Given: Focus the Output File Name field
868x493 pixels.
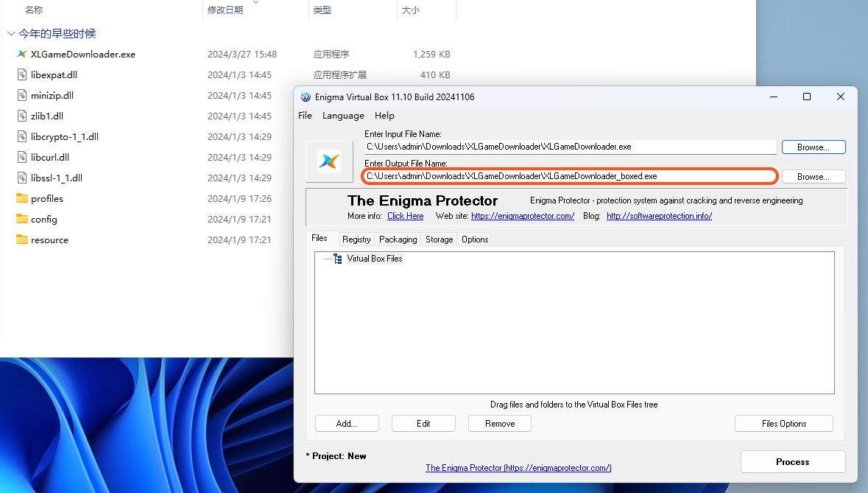Looking at the screenshot, I should [570, 176].
